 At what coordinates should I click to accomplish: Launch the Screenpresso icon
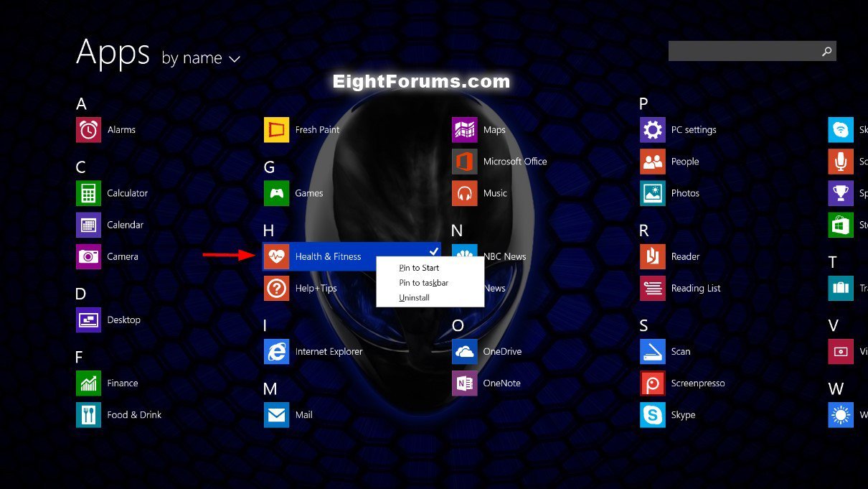click(x=652, y=383)
